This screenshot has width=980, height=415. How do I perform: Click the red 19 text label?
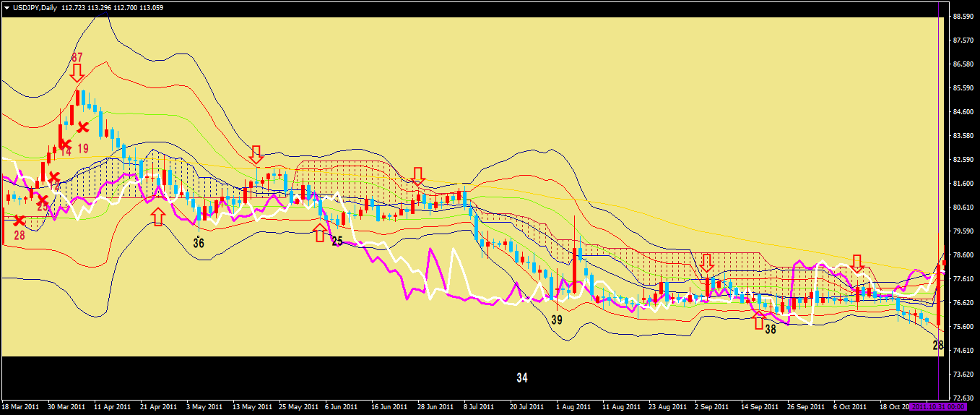point(83,148)
